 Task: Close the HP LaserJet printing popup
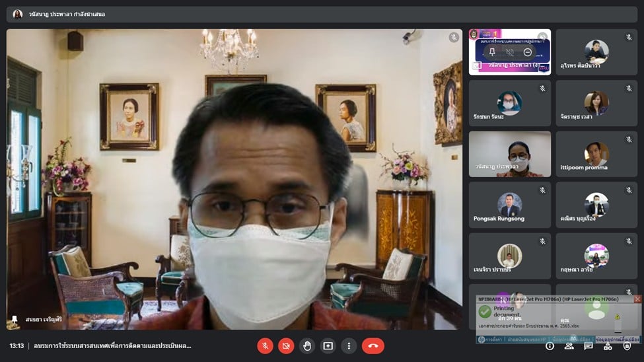(637, 299)
